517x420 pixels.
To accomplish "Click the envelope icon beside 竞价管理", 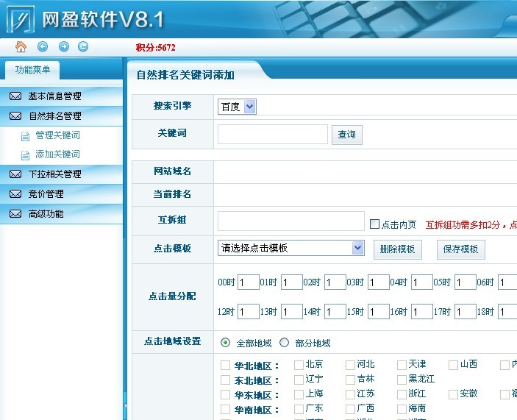I will [x=15, y=194].
